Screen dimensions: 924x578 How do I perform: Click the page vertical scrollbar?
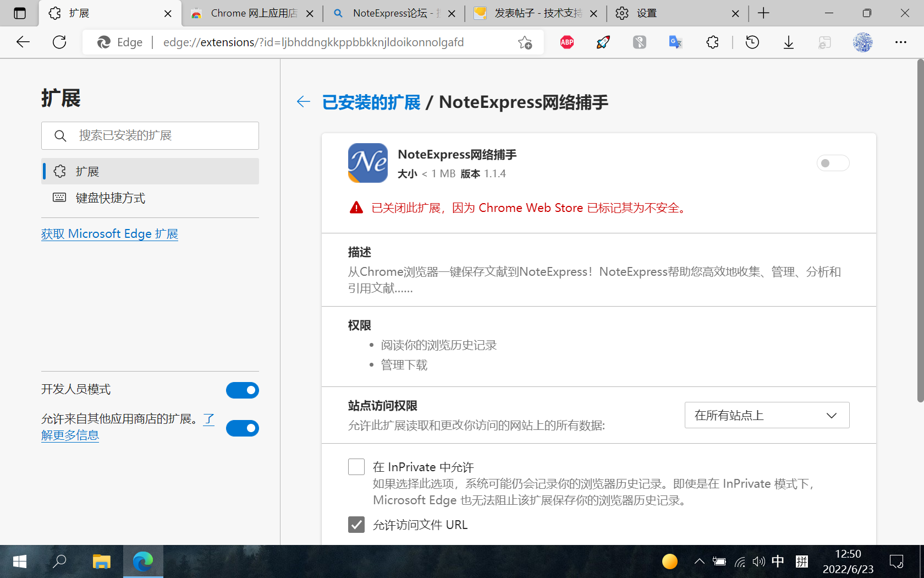[920, 231]
